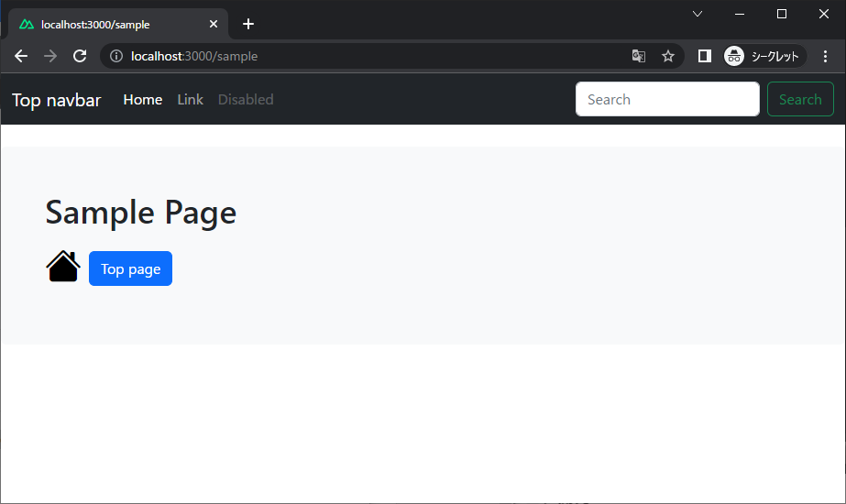Bookmark this page with the star icon

[x=668, y=56]
